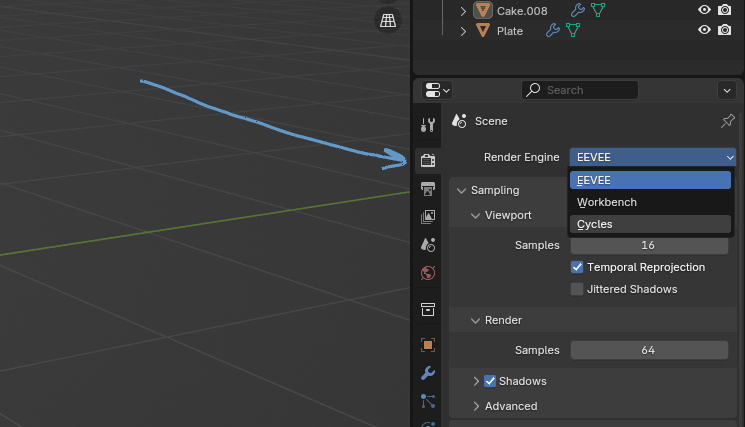The height and width of the screenshot is (427, 745).
Task: Open the View Layer properties tab
Action: pos(428,216)
